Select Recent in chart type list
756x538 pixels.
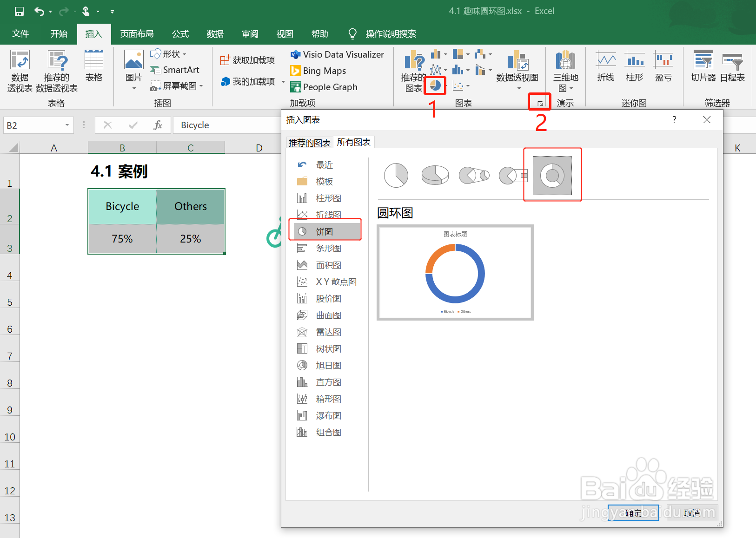point(325,165)
